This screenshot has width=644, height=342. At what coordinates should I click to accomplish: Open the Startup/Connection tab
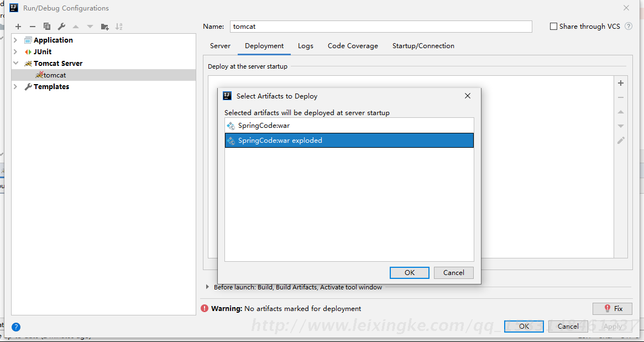(x=423, y=46)
